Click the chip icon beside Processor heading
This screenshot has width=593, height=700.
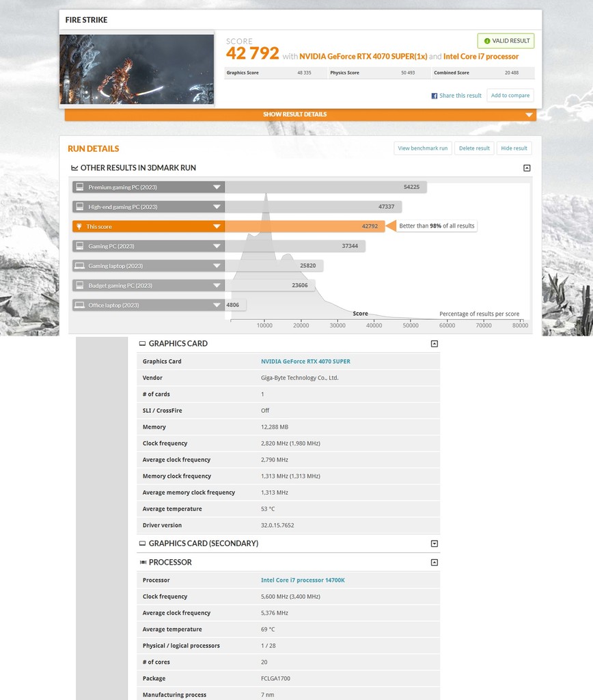(143, 562)
